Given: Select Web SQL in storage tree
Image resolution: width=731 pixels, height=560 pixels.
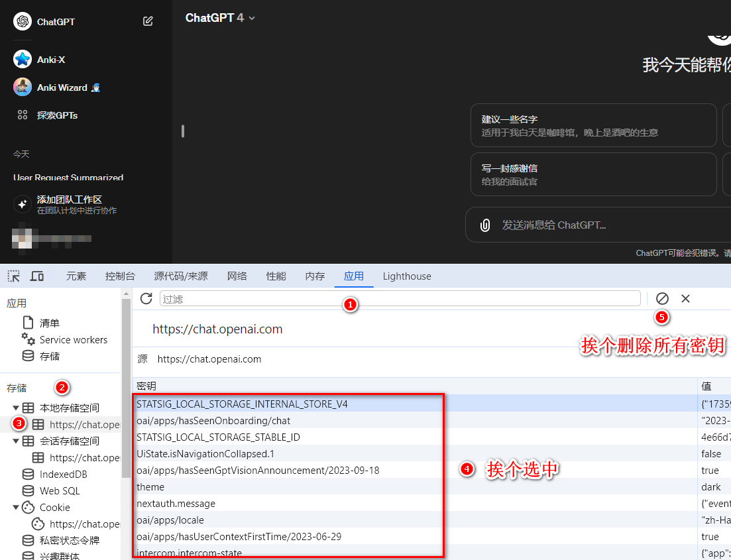Looking at the screenshot, I should click(60, 490).
